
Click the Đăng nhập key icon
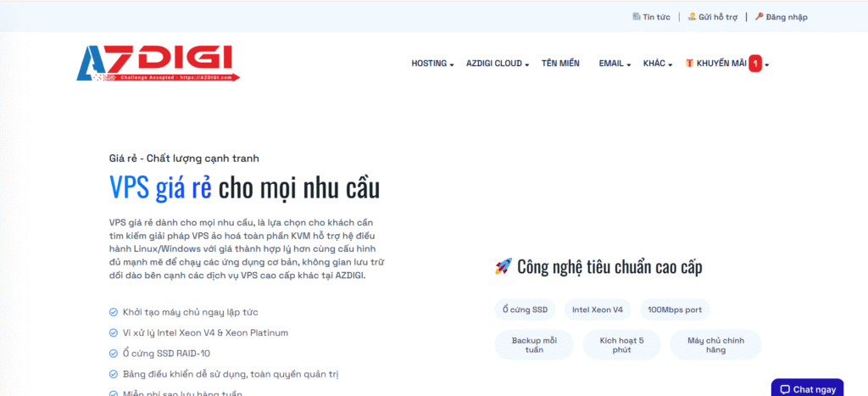pos(759,16)
